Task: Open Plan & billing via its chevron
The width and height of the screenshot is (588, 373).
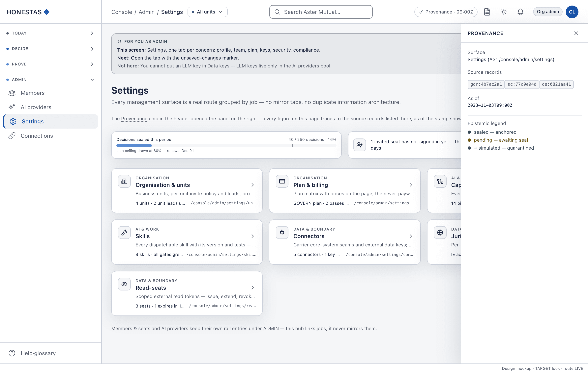Action: (x=411, y=185)
